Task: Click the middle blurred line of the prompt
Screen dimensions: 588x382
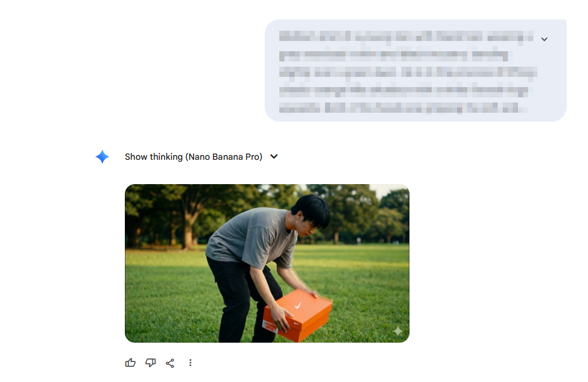Action: coord(408,72)
